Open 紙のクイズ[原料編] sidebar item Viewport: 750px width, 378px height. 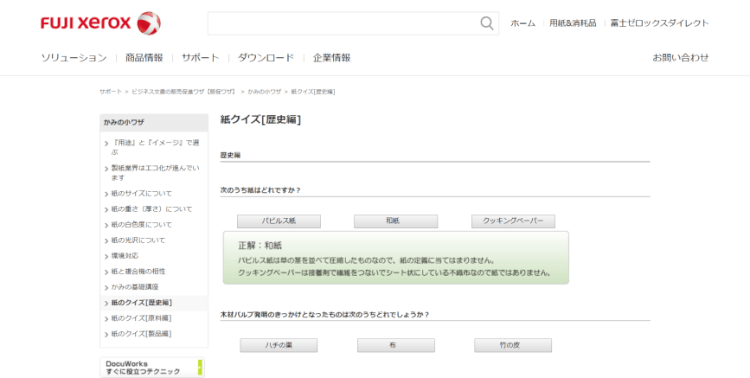pos(141,318)
